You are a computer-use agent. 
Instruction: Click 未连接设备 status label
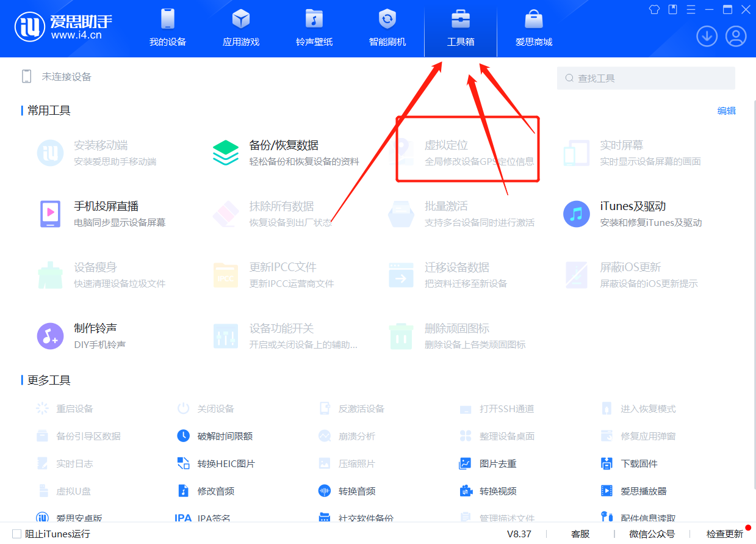point(67,77)
